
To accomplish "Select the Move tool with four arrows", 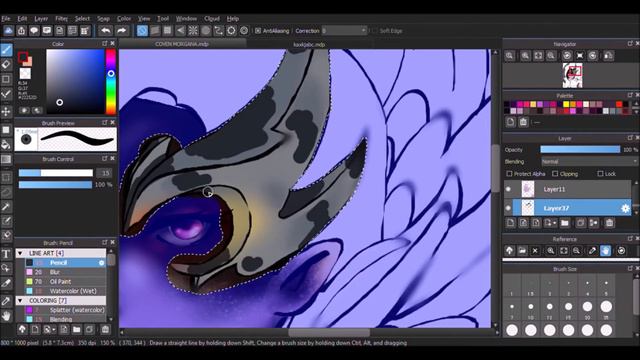I will coord(6,111).
